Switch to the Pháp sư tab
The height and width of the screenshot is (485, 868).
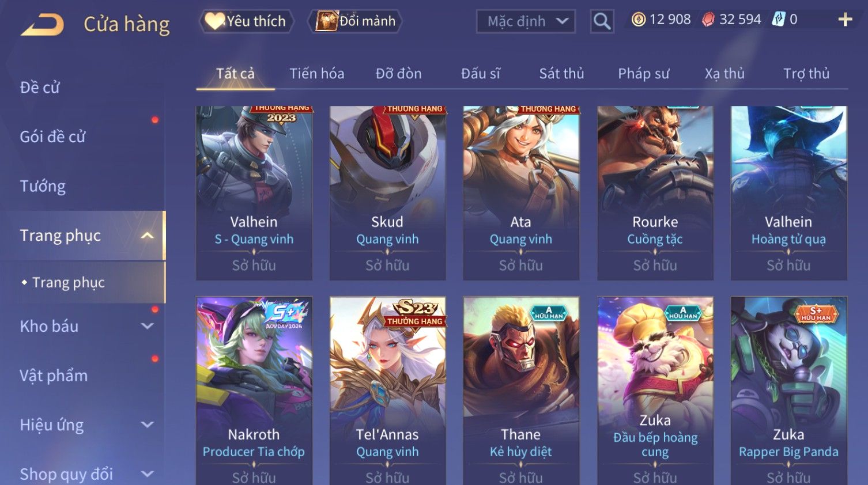643,74
